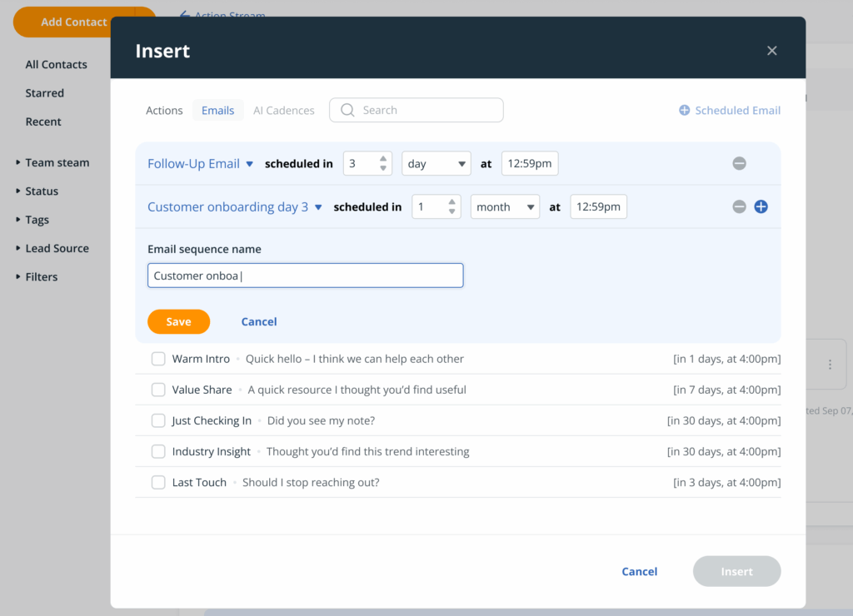Image resolution: width=853 pixels, height=616 pixels.
Task: Open the month unit dropdown
Action: (x=505, y=206)
